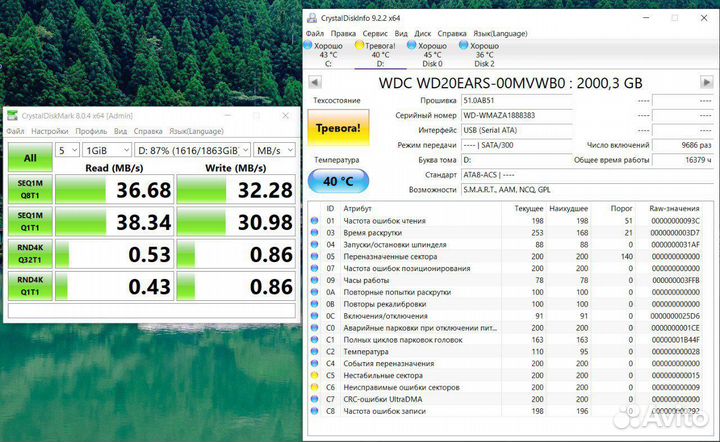Click SEQ1M Q8T1 read result 36.68
Image resolution: width=720 pixels, height=442 pixels.
[x=115, y=190]
